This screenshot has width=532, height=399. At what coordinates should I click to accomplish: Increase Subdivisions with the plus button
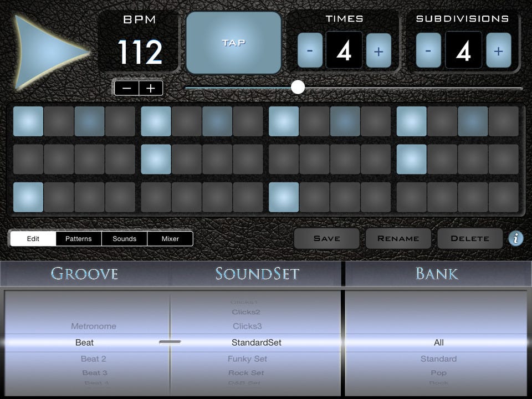click(x=498, y=50)
